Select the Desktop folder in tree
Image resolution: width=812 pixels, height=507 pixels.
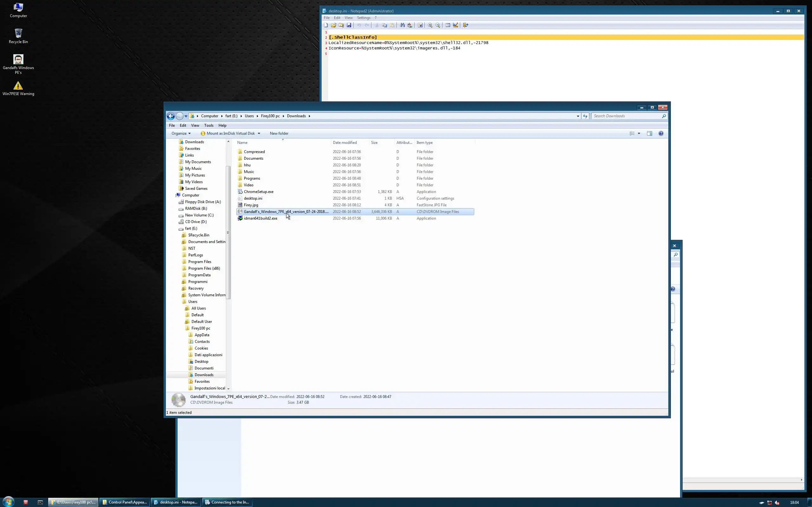pos(201,362)
